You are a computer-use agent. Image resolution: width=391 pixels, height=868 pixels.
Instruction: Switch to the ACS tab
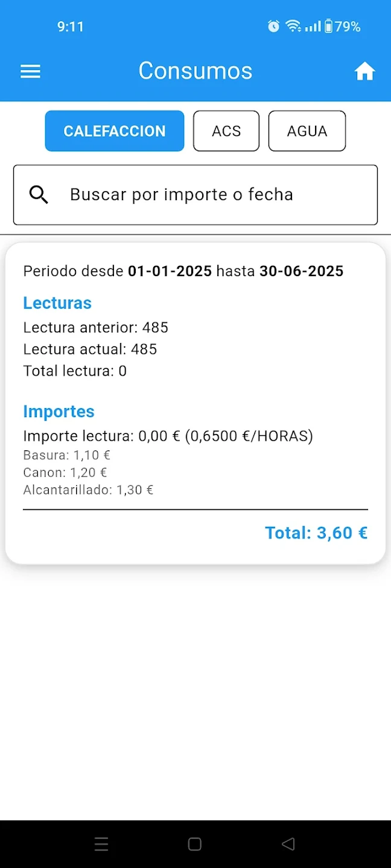(x=226, y=131)
